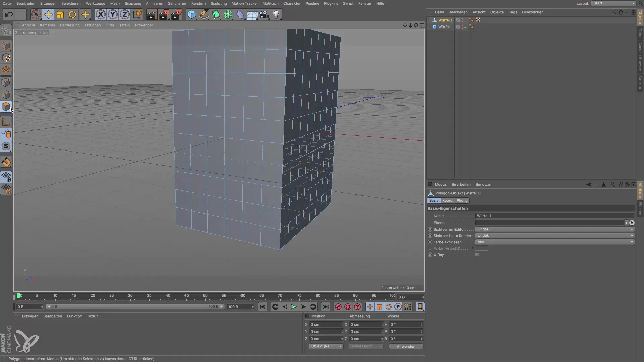
Task: Switch to Edges mode
Action: click(6, 95)
